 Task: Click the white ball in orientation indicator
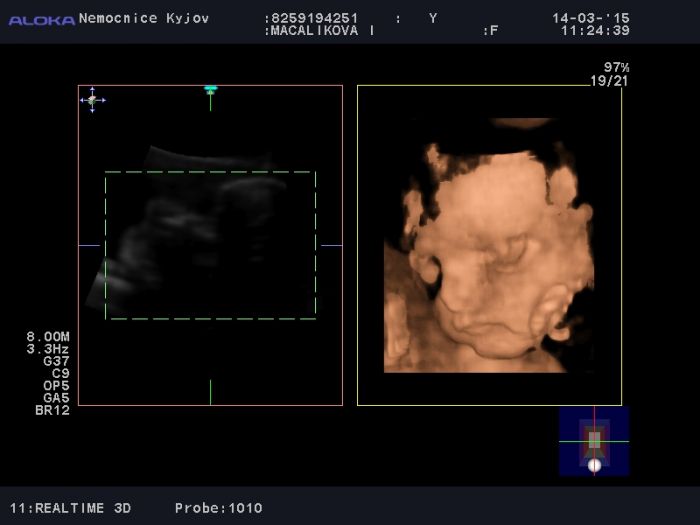(594, 465)
